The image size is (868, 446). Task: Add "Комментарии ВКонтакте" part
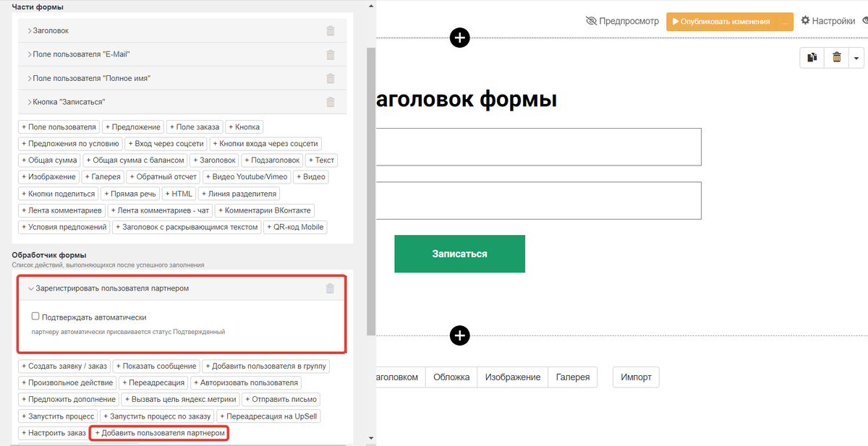(x=265, y=210)
